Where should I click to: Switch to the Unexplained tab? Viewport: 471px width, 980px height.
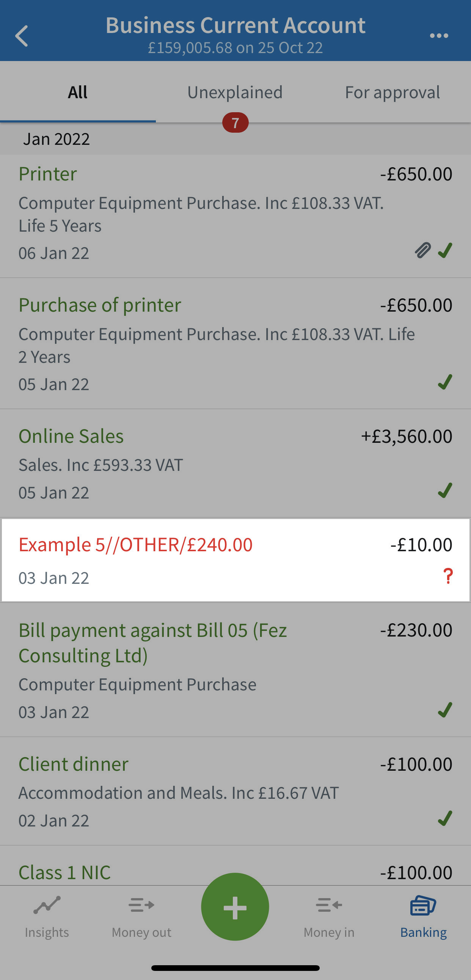click(x=235, y=92)
